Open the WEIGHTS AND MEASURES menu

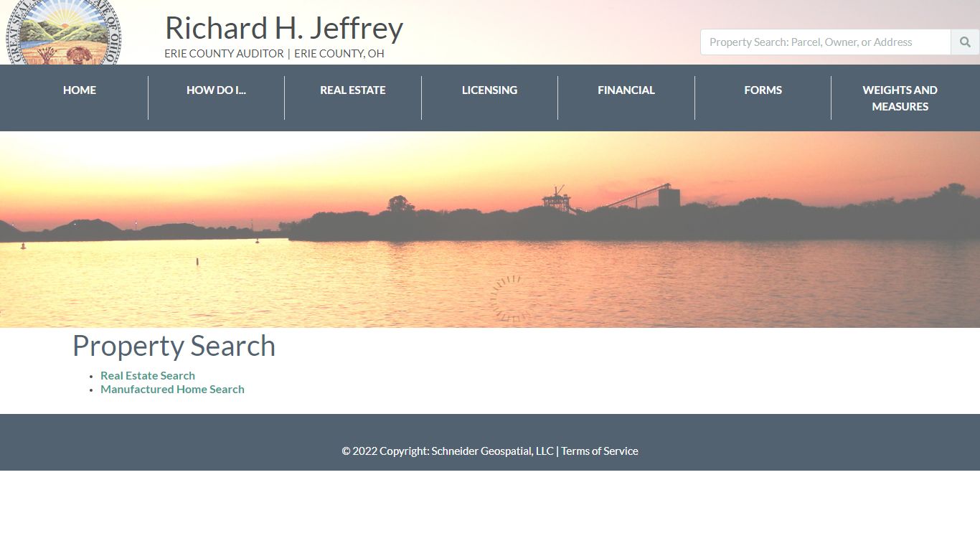[900, 98]
